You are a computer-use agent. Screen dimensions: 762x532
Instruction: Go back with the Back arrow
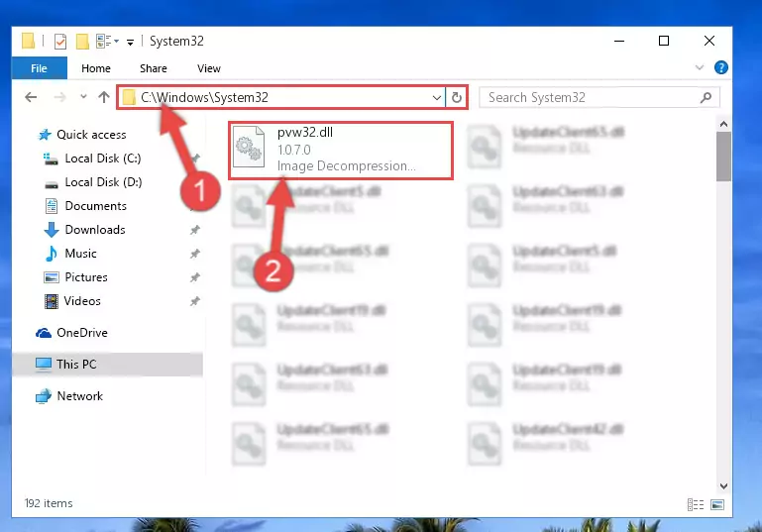(x=31, y=97)
